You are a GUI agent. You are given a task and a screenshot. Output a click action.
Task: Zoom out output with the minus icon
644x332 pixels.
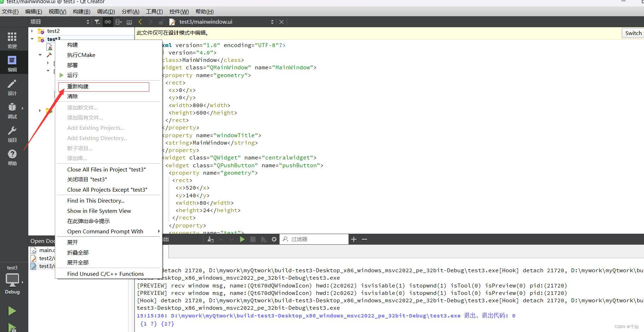[364, 239]
